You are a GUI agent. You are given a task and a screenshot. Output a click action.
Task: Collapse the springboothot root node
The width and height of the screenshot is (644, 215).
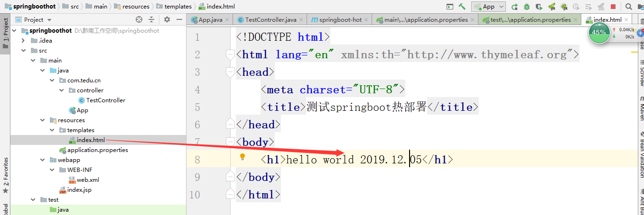click(14, 30)
